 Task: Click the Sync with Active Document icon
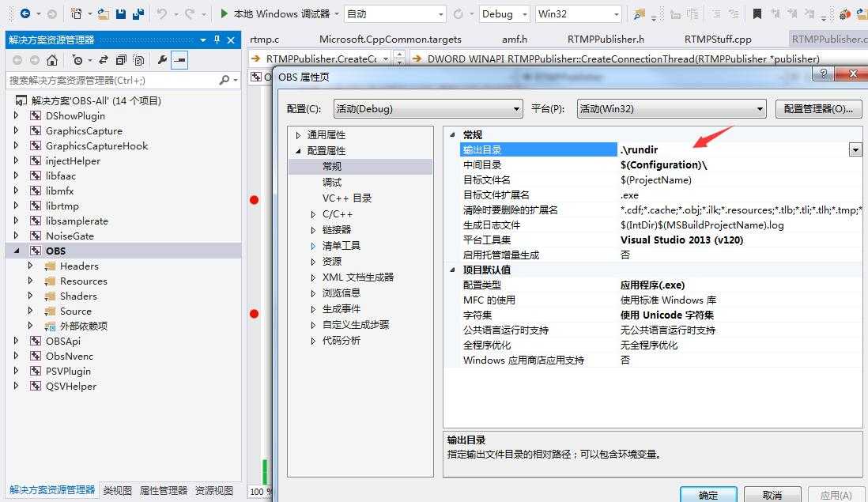coord(104,60)
